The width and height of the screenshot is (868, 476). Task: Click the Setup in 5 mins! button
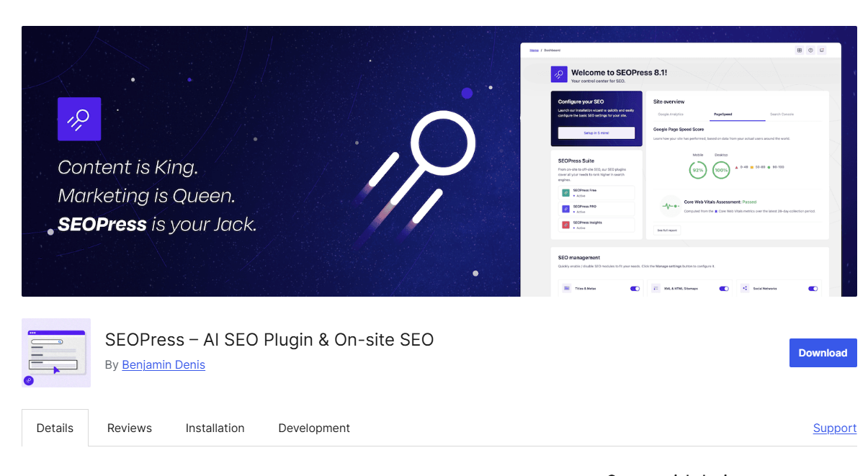point(596,133)
